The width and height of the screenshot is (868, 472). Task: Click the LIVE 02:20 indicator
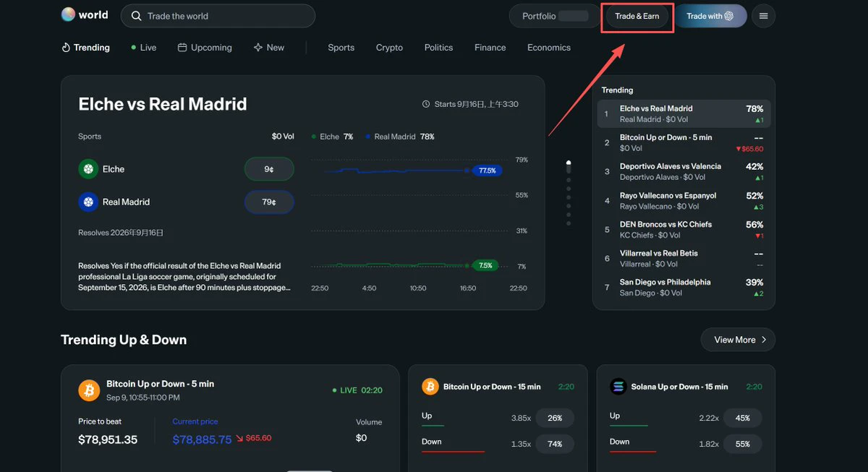click(357, 390)
